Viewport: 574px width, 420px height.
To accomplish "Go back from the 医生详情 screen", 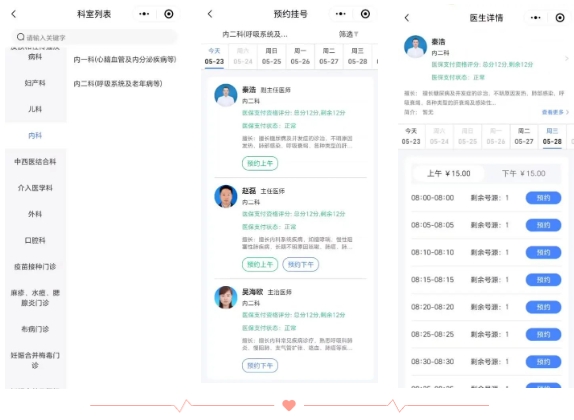I will tap(407, 18).
